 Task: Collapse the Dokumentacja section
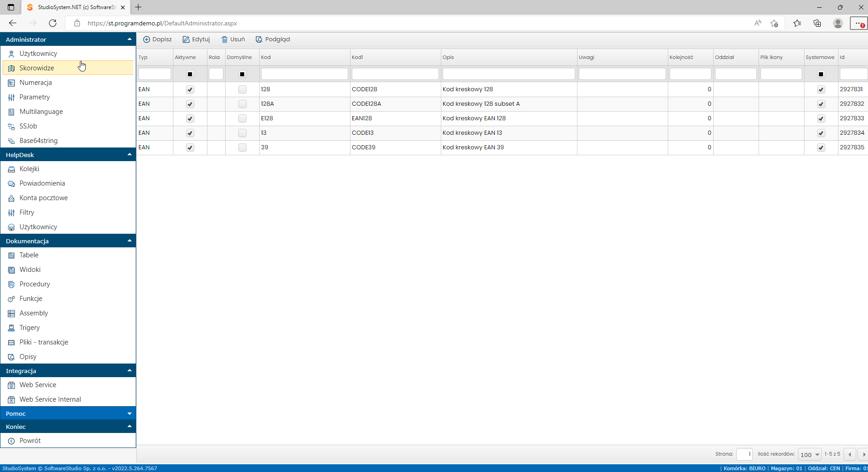129,241
